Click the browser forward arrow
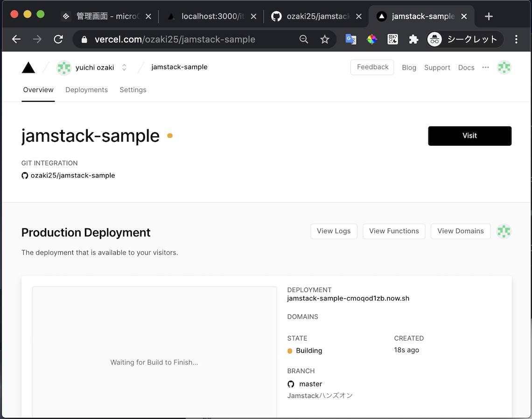Screen dimensions: 532x419 [37, 39]
